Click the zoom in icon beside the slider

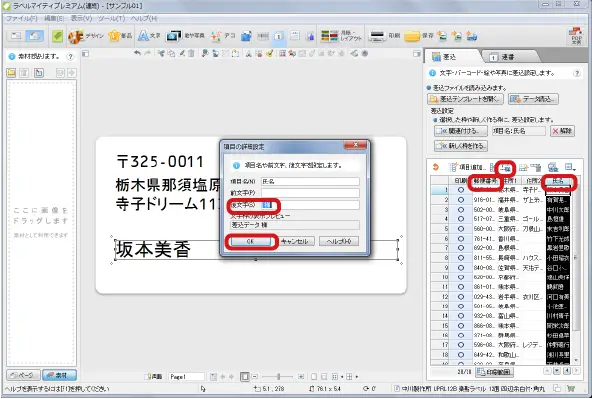[x=301, y=376]
